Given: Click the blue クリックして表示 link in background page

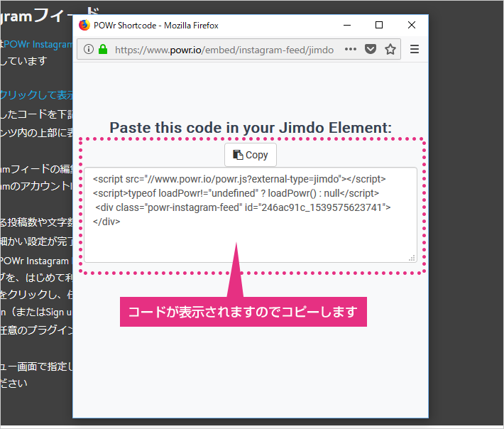Looking at the screenshot, I should (36, 95).
